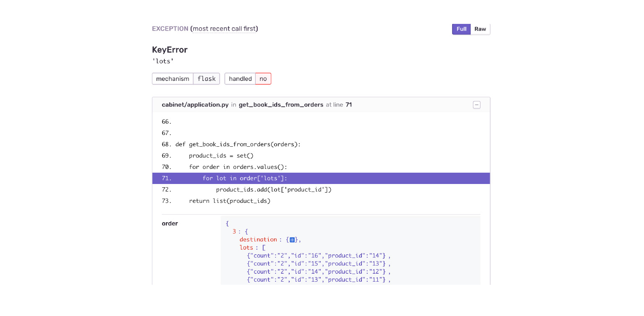Click the 'most recent call first' label

tap(224, 29)
